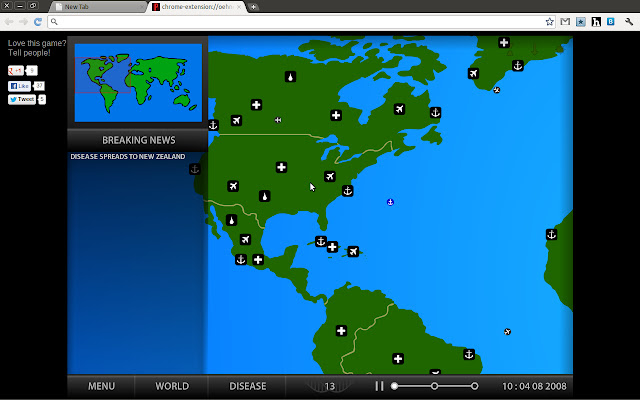Click the small plane flying over western Canada
Image resolution: width=640 pixels, height=400 pixels.
278,120
